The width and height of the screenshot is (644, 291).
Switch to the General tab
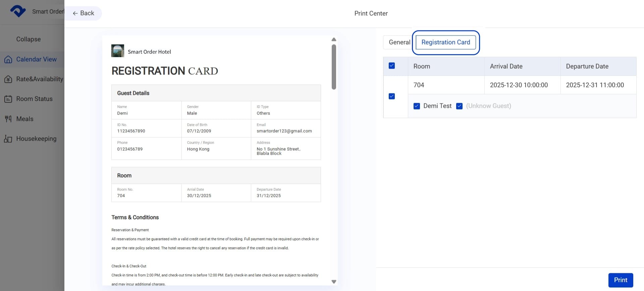pos(399,42)
